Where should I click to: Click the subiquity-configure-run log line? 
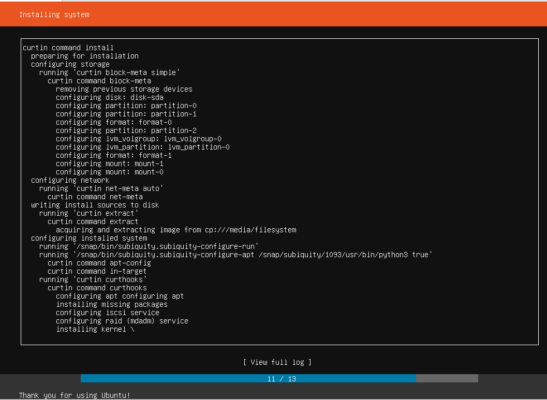[149, 247]
